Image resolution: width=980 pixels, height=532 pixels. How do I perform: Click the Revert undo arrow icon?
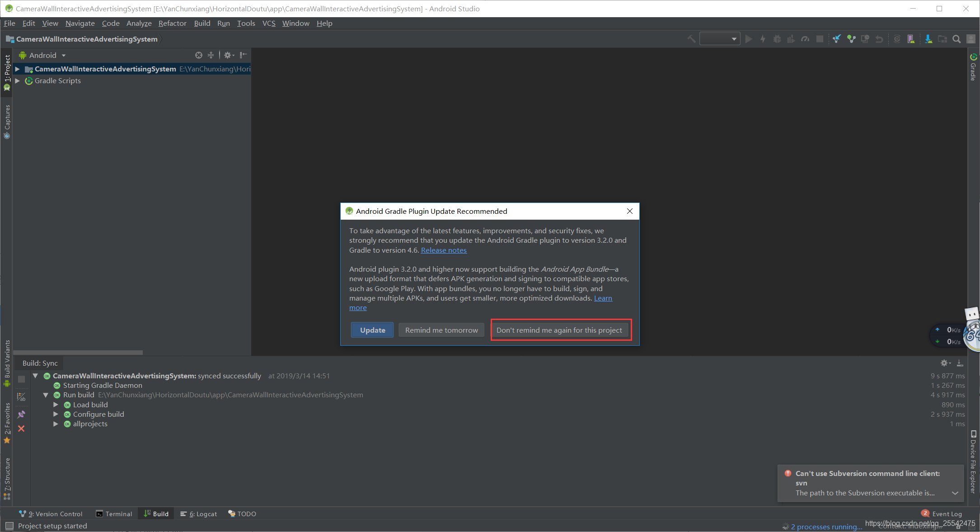pos(879,39)
